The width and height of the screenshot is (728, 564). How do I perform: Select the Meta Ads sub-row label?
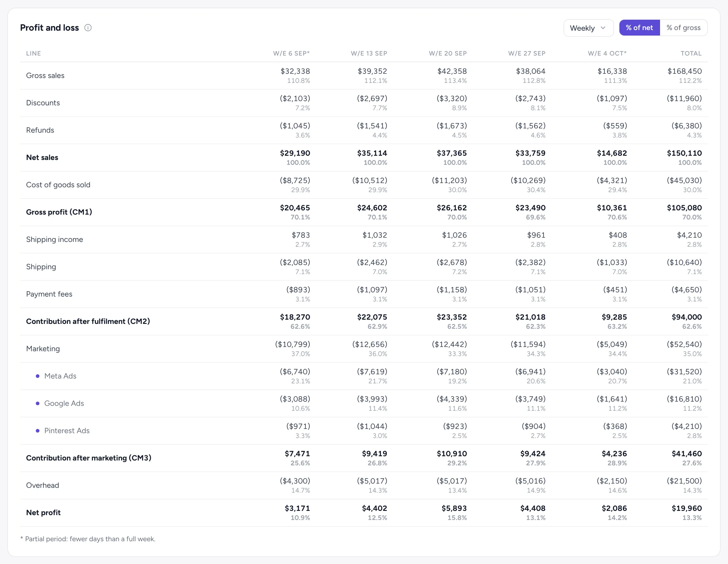(60, 376)
